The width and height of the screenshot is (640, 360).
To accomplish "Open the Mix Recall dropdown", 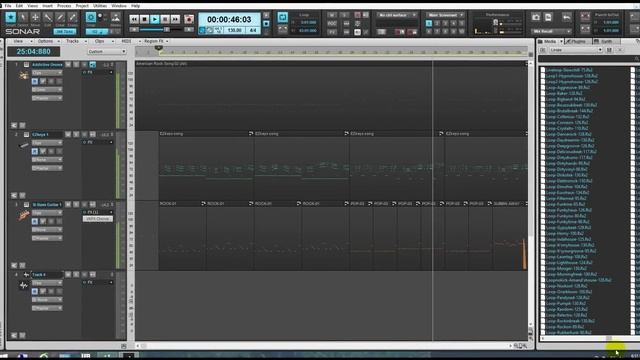I will pyautogui.click(x=551, y=31).
